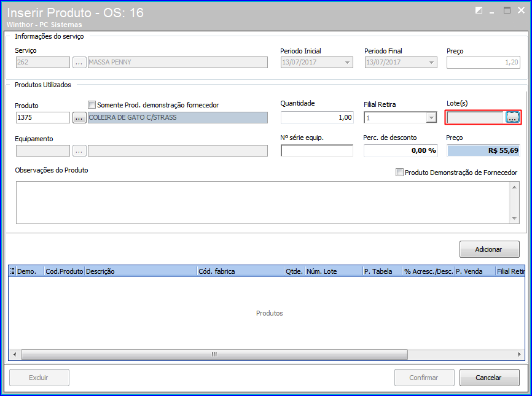Click the Perc. de desconto field
Image resolution: width=532 pixels, height=396 pixels.
(x=401, y=150)
